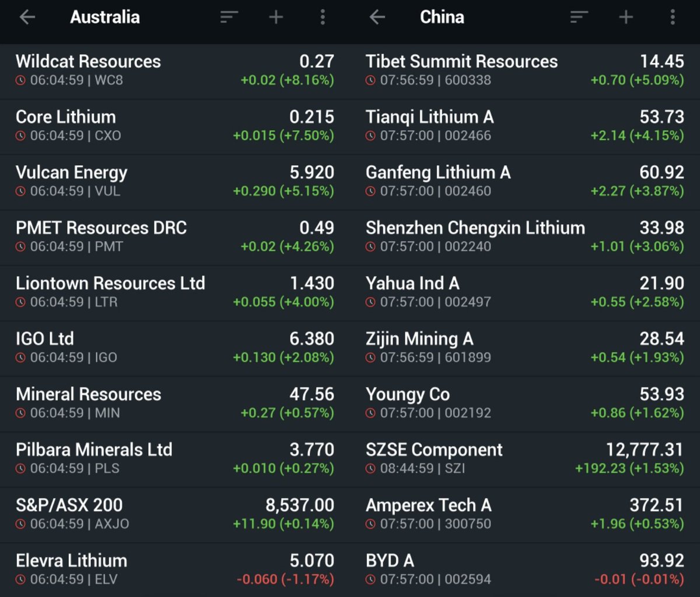This screenshot has width=700, height=597.
Task: Tap the clock icon beside 002466
Action: [x=371, y=136]
